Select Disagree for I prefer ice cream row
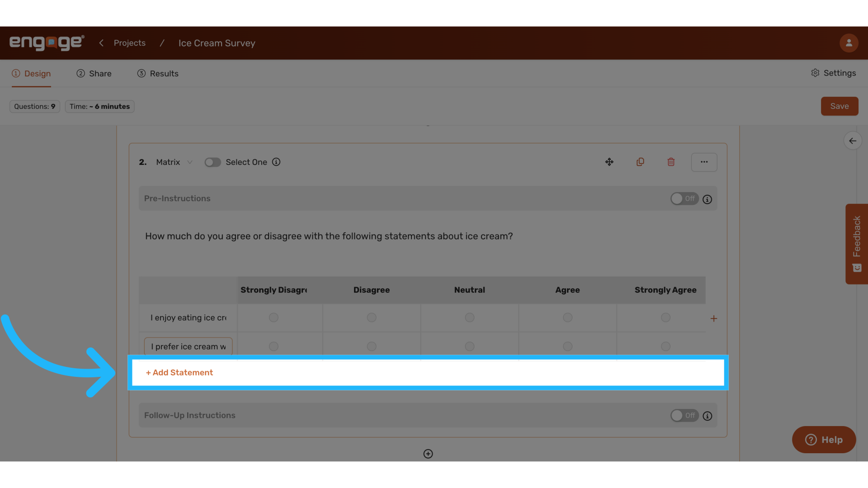 click(x=372, y=347)
